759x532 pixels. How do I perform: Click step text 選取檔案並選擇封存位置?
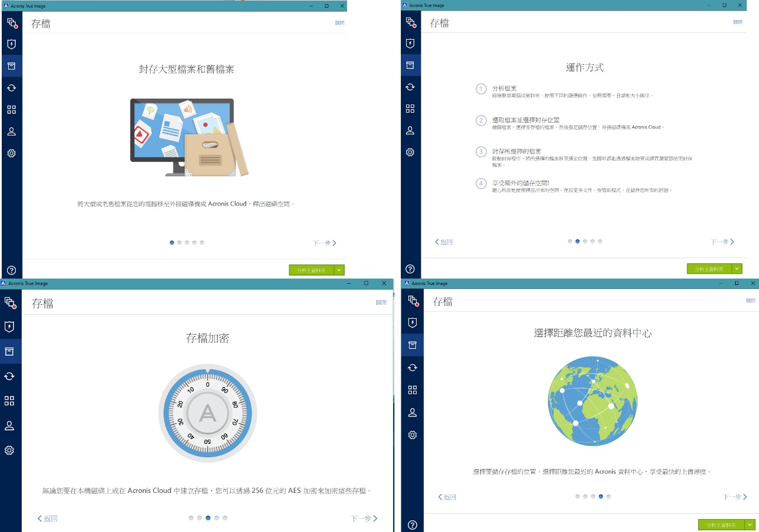[x=526, y=119]
